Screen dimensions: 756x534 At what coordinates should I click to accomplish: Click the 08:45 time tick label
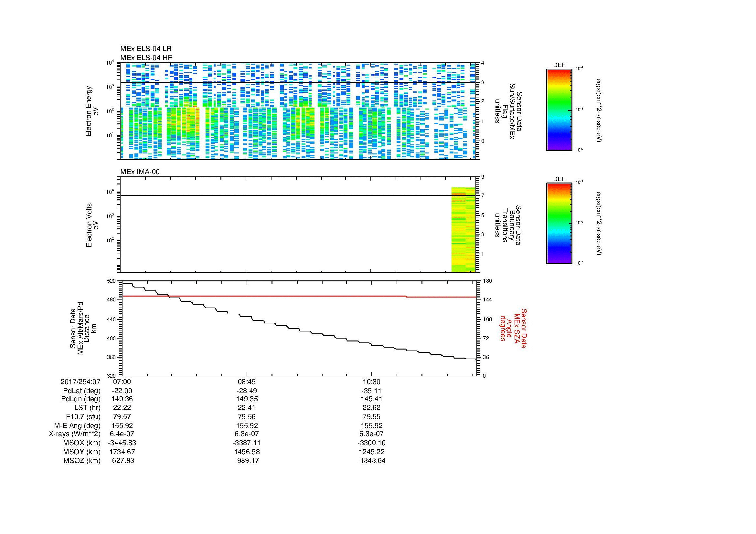pyautogui.click(x=247, y=382)
